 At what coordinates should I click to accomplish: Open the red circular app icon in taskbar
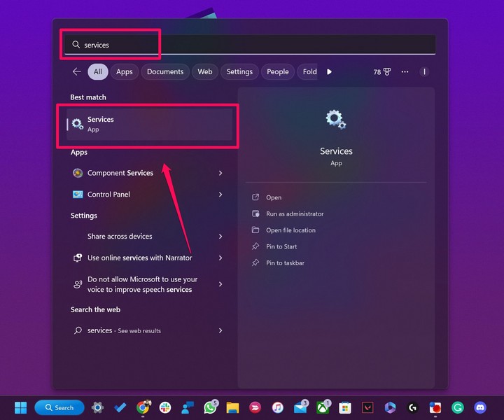coord(255,408)
